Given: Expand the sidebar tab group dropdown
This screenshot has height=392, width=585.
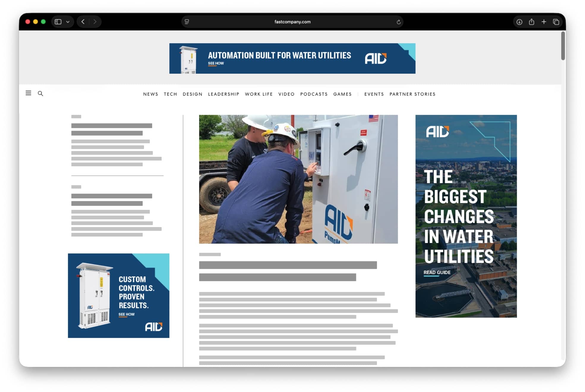Looking at the screenshot, I should [68, 22].
